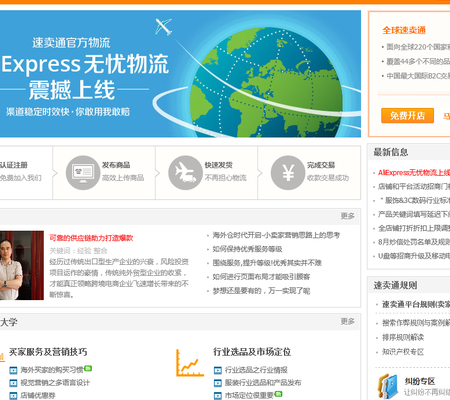Open rule link 速卖通平台规则(卖家

416,304
